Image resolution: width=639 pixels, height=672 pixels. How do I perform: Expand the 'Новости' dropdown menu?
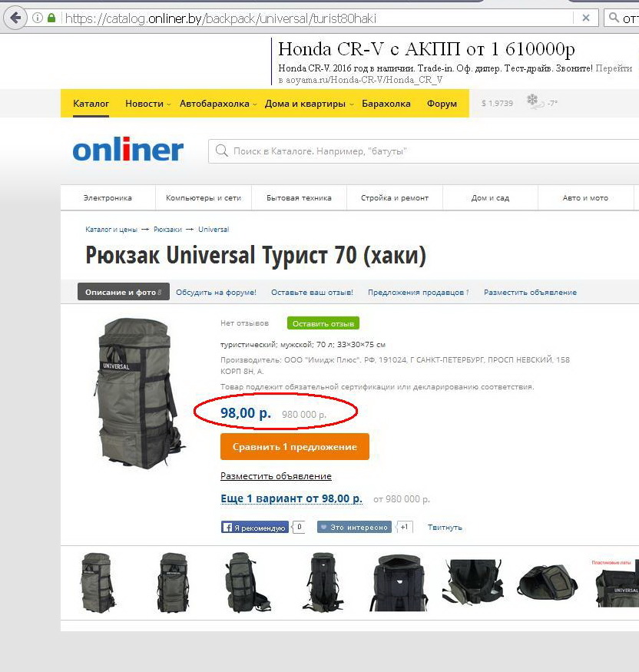pyautogui.click(x=147, y=104)
